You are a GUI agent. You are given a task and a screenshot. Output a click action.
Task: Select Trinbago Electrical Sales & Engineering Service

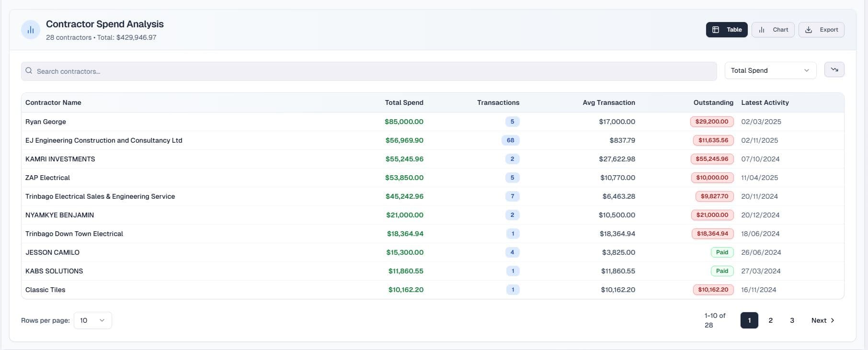[100, 196]
